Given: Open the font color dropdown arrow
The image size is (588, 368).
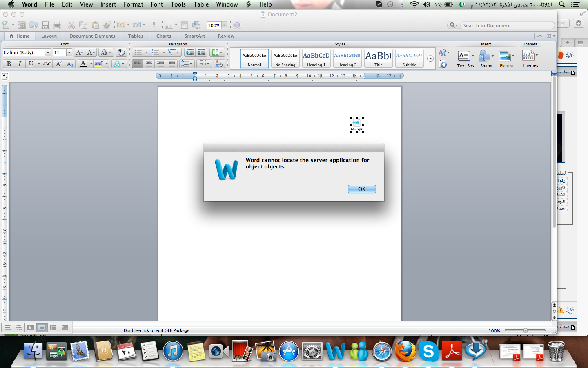Looking at the screenshot, I should (x=91, y=64).
